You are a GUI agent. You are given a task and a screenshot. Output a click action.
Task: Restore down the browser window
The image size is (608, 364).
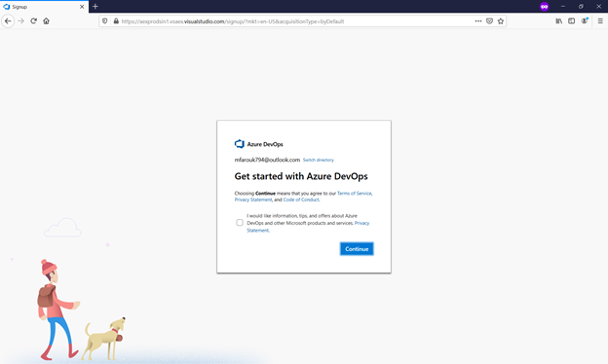(x=581, y=6)
